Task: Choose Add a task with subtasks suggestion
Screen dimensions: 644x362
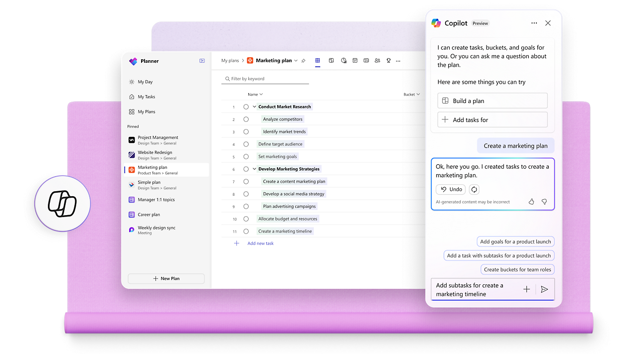Action: click(x=499, y=255)
